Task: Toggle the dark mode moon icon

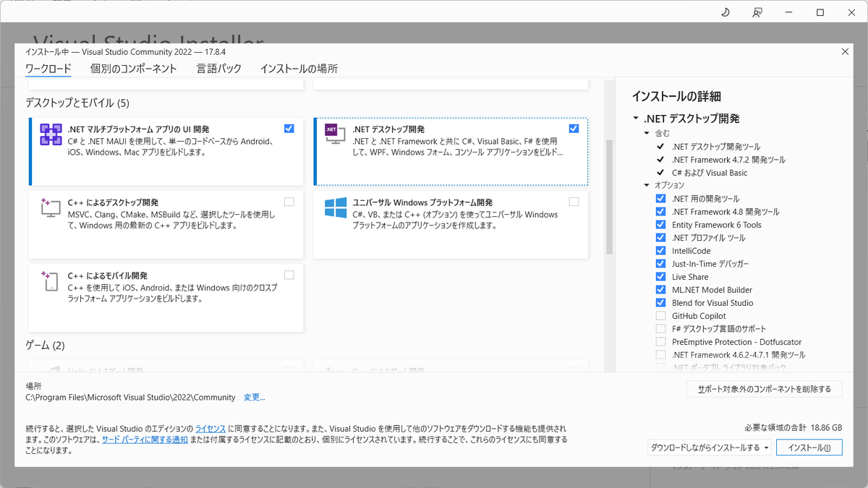Action: 726,12
